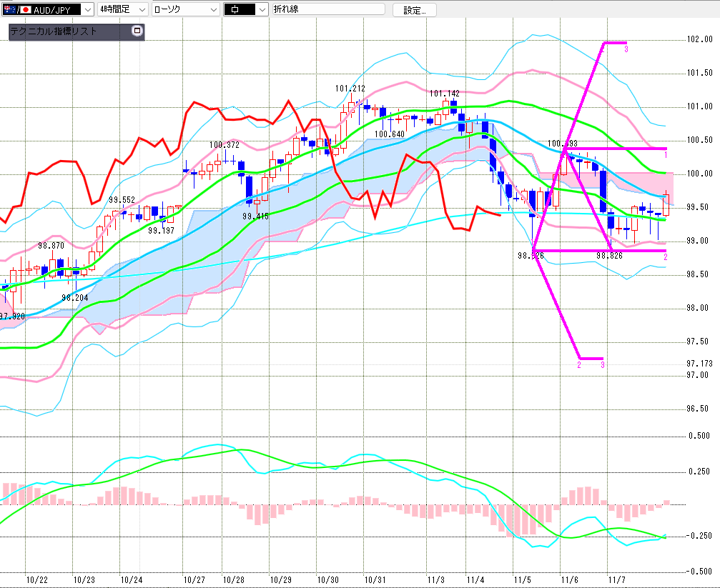
Task: Select the 97.920 low price label
Action: [x=12, y=316]
